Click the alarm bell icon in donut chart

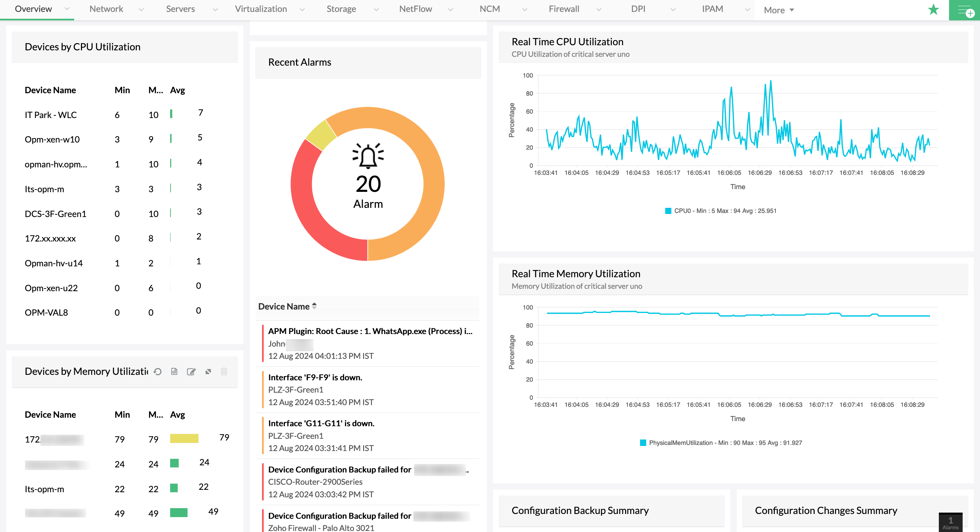click(368, 156)
